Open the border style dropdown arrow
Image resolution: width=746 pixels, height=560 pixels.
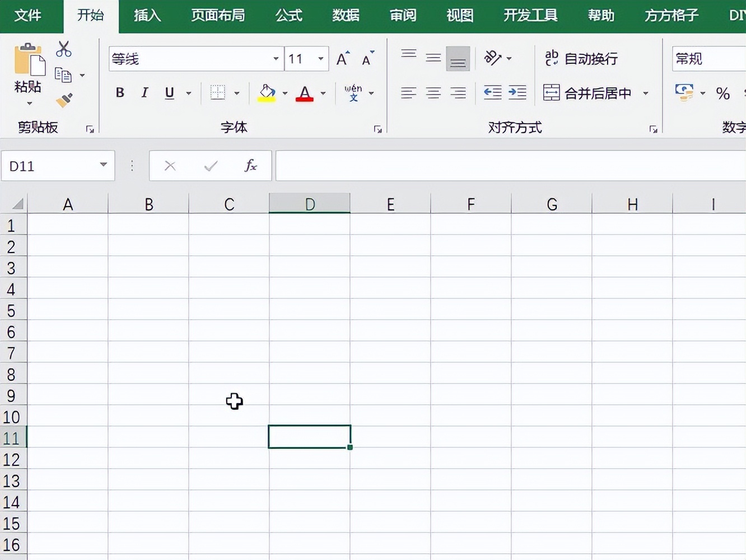tap(236, 93)
